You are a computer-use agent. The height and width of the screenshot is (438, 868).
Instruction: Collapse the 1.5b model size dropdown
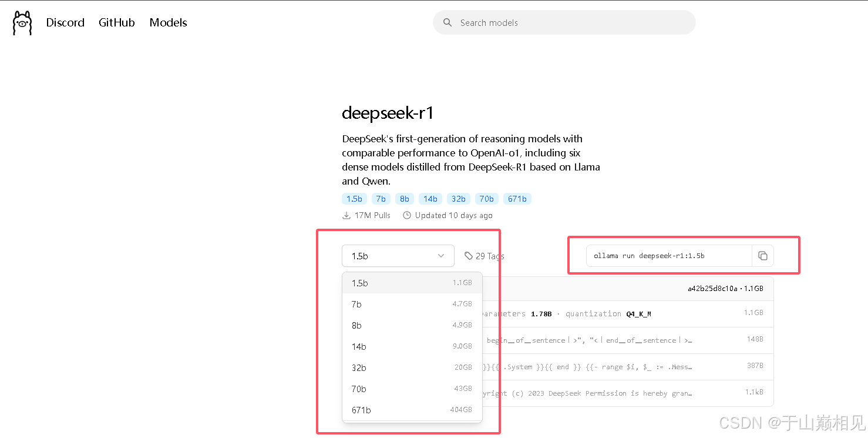click(398, 256)
